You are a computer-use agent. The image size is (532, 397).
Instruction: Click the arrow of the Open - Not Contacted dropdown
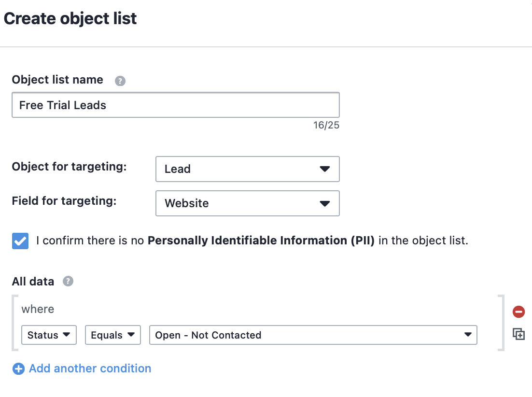[468, 335]
